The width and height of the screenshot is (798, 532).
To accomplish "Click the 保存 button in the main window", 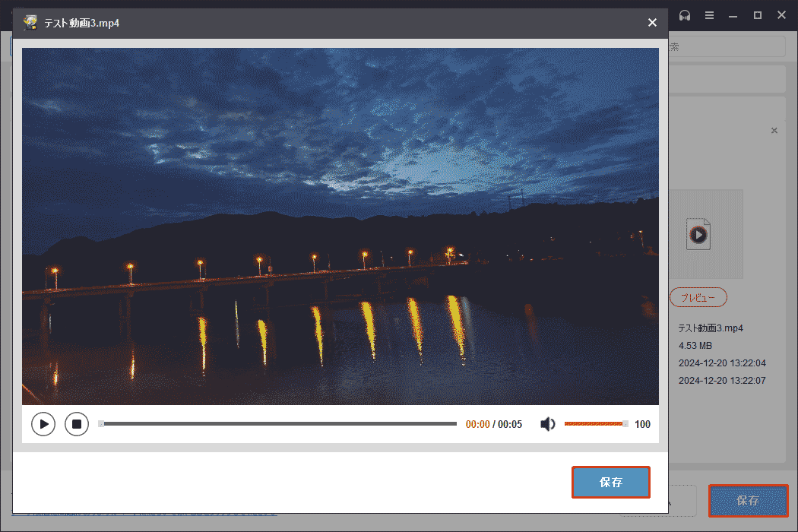I will pos(748,501).
